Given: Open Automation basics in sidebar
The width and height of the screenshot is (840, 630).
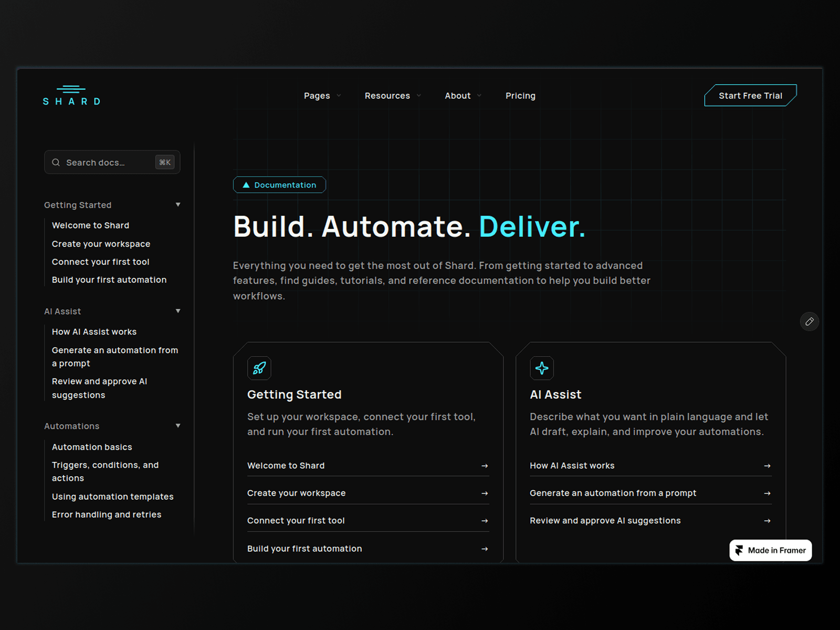Looking at the screenshot, I should tap(92, 447).
